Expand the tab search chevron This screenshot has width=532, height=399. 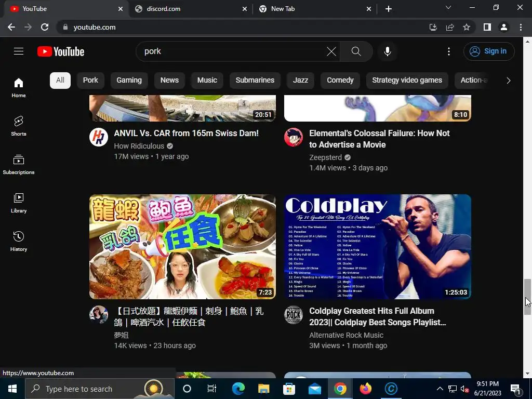(448, 7)
